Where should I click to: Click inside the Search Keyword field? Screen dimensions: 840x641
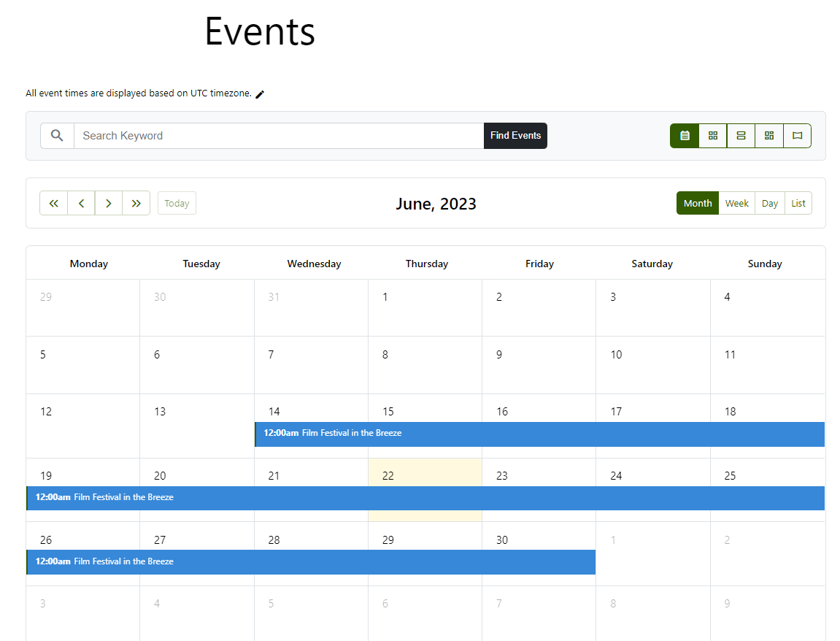click(277, 136)
